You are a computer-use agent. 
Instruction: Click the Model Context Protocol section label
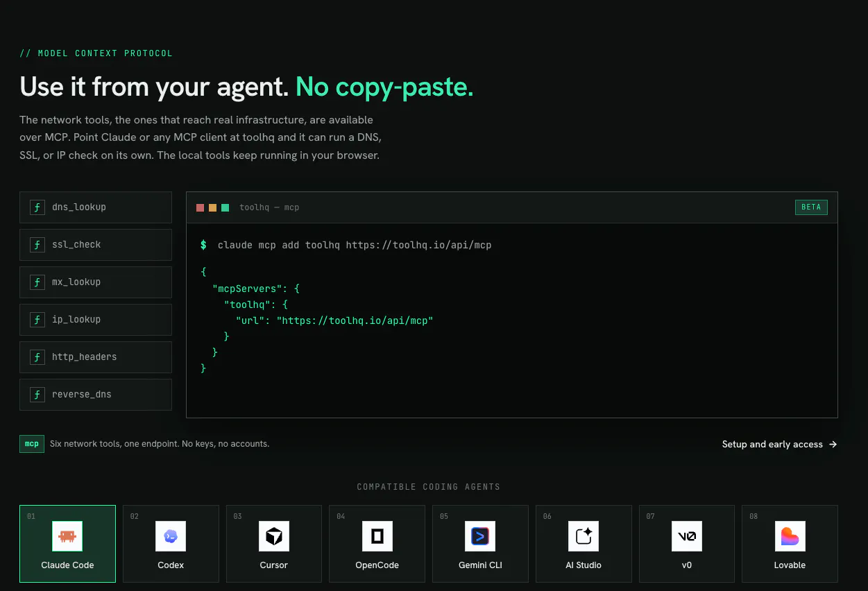pyautogui.click(x=96, y=53)
